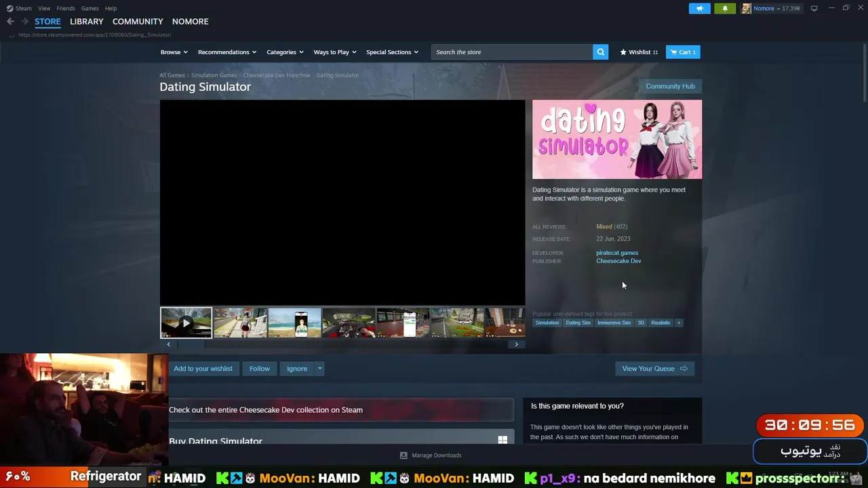Open the Help menu
The height and width of the screenshot is (488, 868).
pos(111,8)
